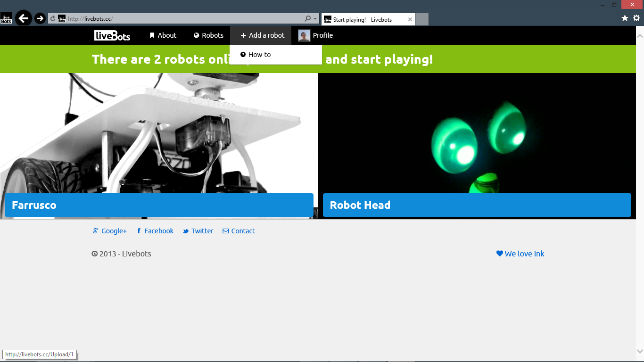Click the heart icon before We love Ink
644x362 pixels.
point(500,253)
